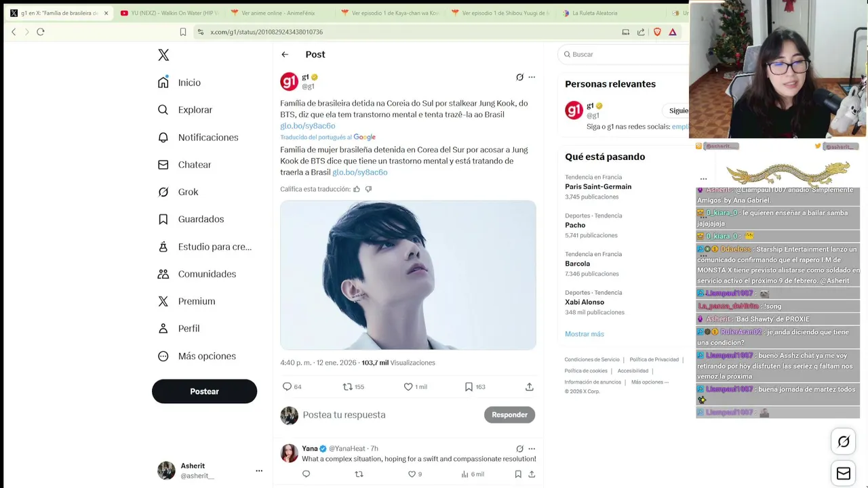
Task: Open Pacho trend
Action: point(575,225)
